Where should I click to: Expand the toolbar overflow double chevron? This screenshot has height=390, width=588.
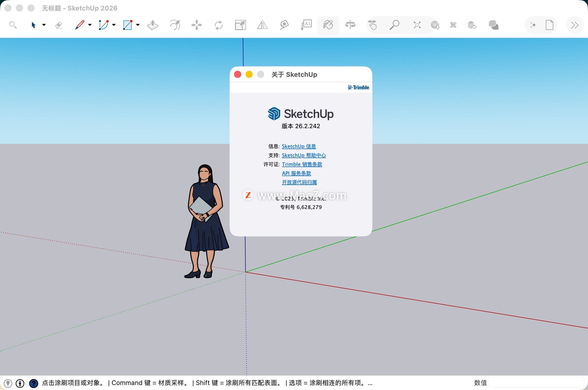(575, 25)
